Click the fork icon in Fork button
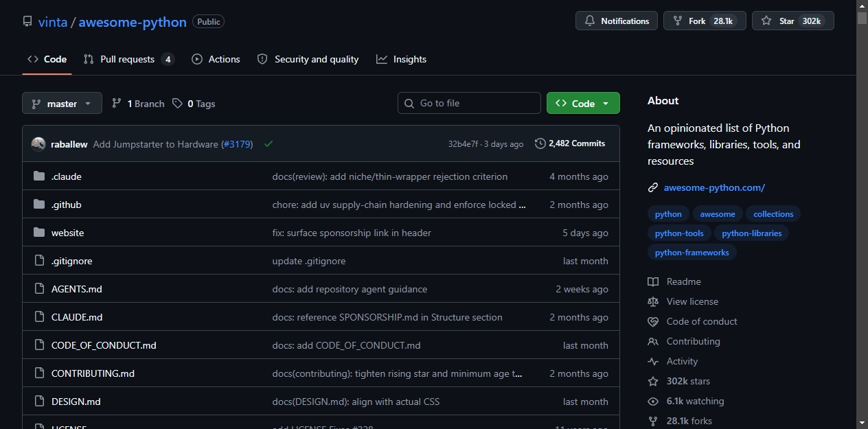The image size is (868, 429). click(x=678, y=21)
